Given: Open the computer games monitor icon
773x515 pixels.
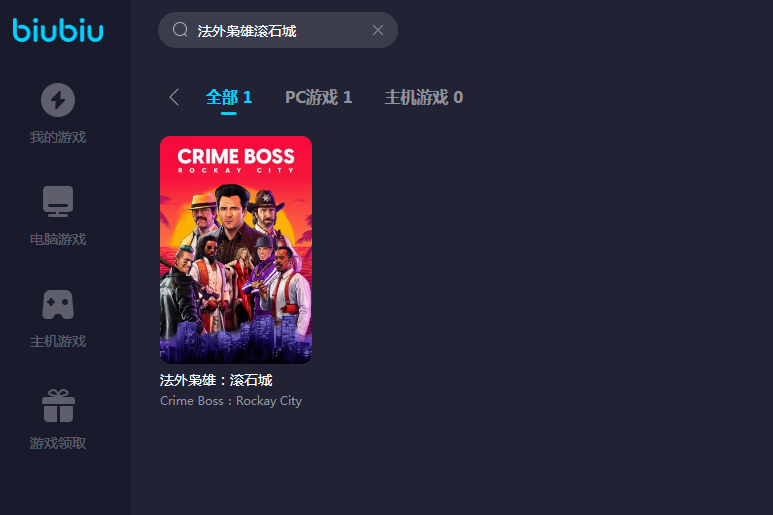Looking at the screenshot, I should pyautogui.click(x=58, y=202).
